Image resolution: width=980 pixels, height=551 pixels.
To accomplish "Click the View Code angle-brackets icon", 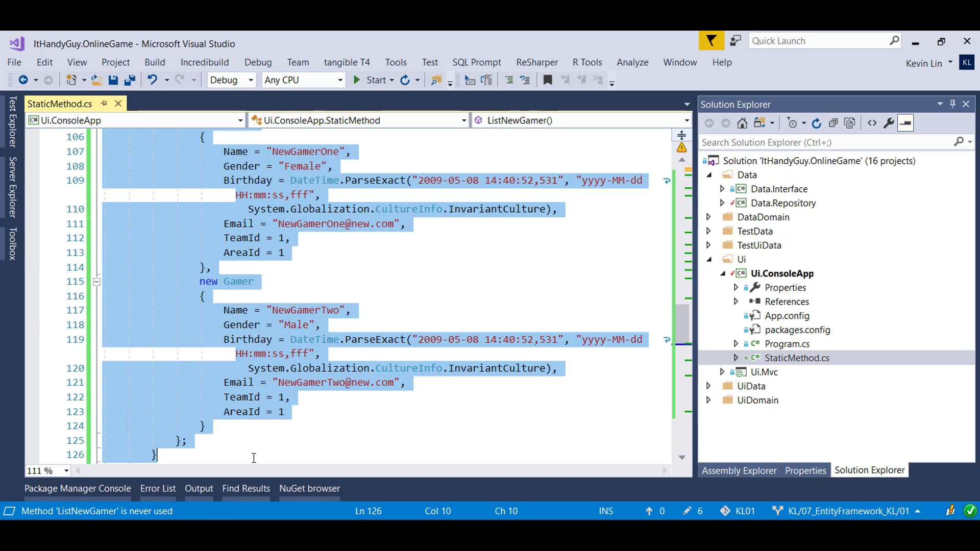I will tap(872, 123).
